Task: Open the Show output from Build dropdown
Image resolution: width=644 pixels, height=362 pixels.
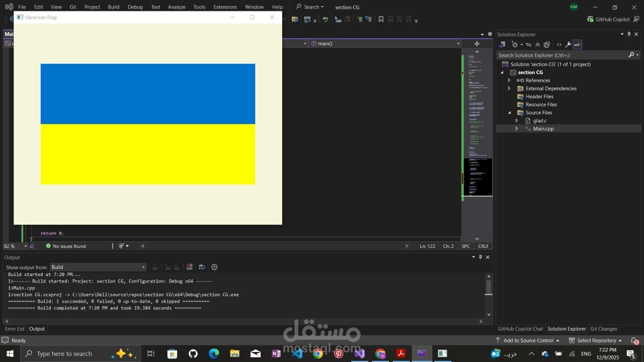Action: coord(98,267)
